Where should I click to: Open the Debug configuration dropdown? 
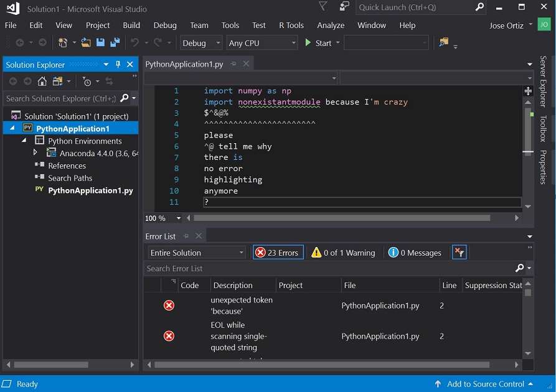[x=201, y=43]
